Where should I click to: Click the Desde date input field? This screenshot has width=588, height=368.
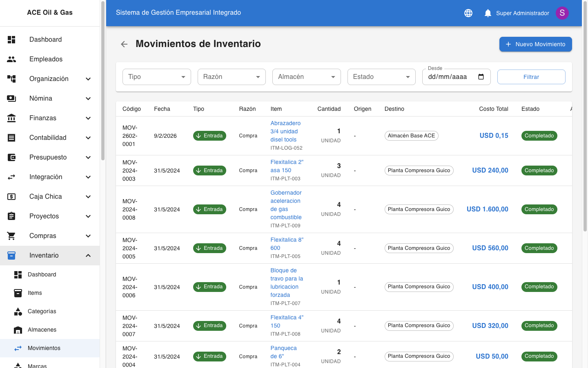[x=451, y=76]
